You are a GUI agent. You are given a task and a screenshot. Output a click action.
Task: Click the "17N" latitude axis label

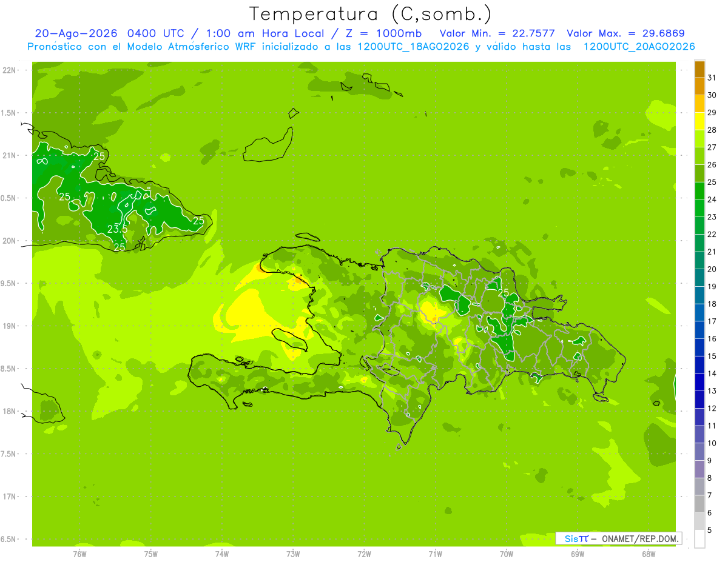(x=10, y=497)
